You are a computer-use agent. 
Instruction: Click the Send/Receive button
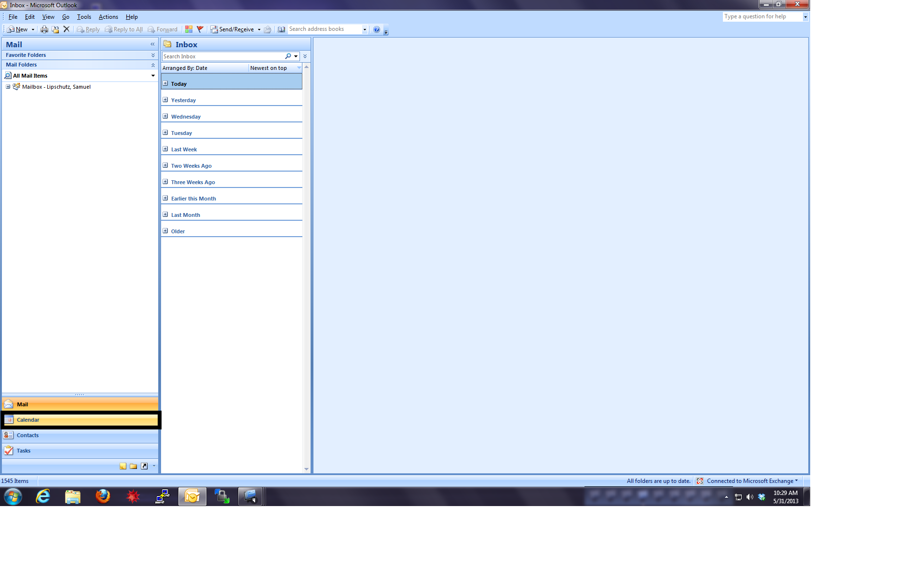[232, 29]
